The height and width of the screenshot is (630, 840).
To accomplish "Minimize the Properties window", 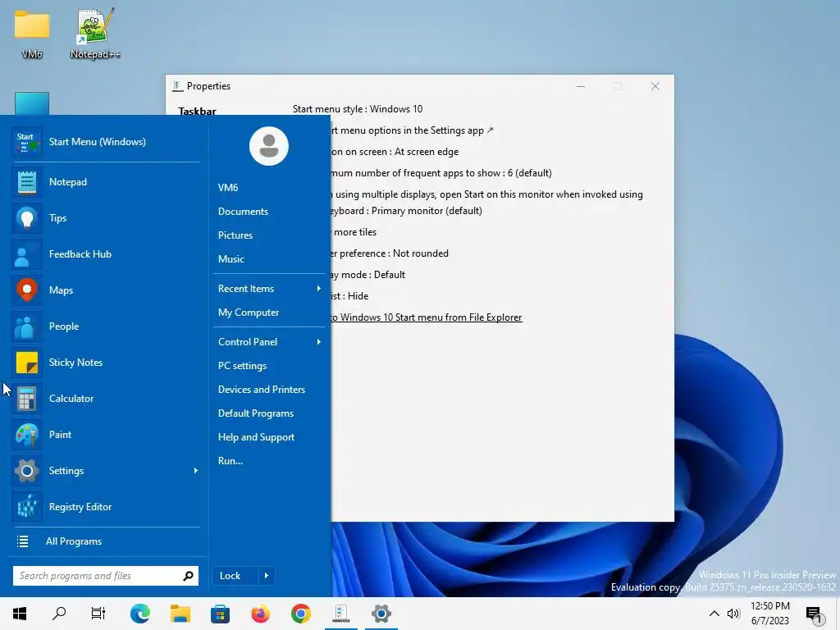I will click(581, 86).
